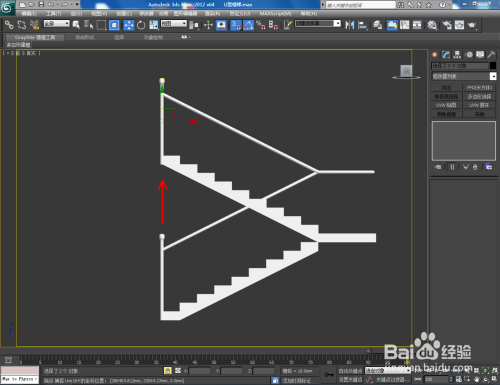500x385 pixels.
Task: Open the Render Setup icon
Action: (x=447, y=25)
